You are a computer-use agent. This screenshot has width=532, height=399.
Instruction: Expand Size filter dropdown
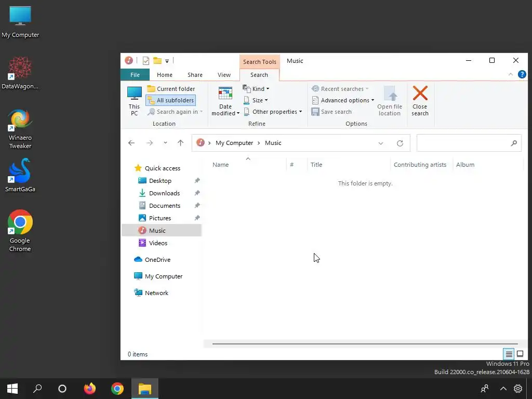(x=256, y=100)
